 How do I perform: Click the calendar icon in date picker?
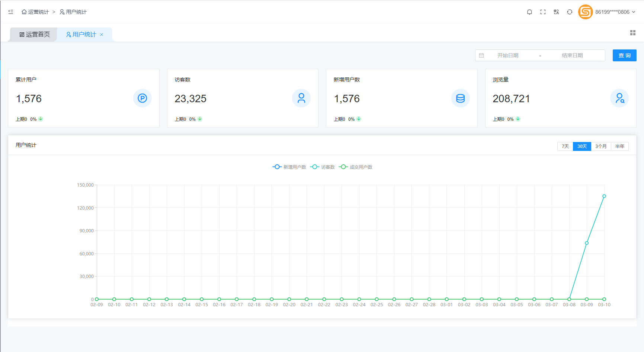coord(481,55)
